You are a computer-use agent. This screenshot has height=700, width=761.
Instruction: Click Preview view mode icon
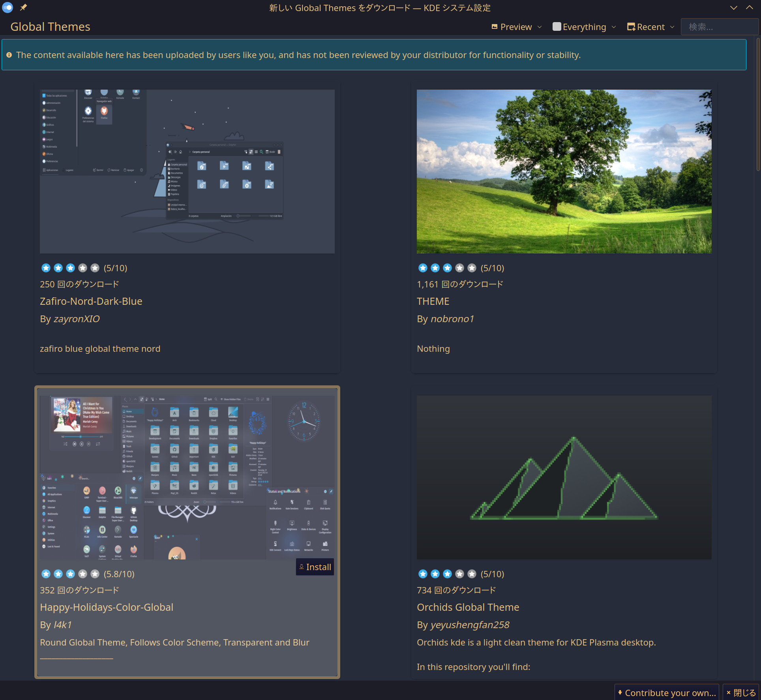495,27
